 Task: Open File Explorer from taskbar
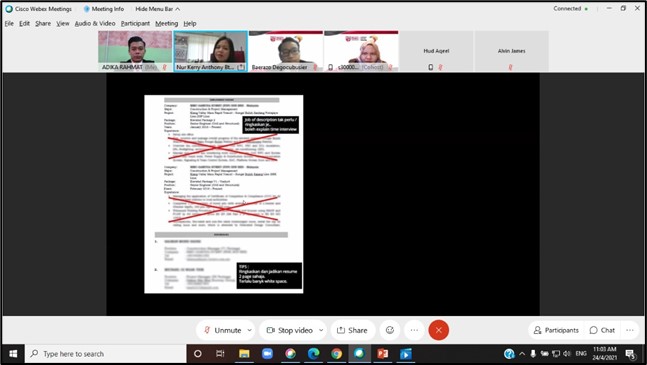coord(244,354)
